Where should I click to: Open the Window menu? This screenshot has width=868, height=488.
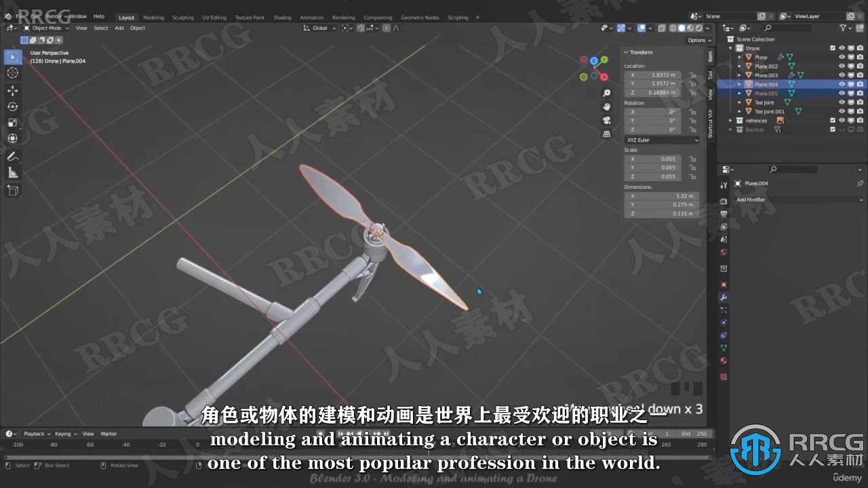[78, 16]
